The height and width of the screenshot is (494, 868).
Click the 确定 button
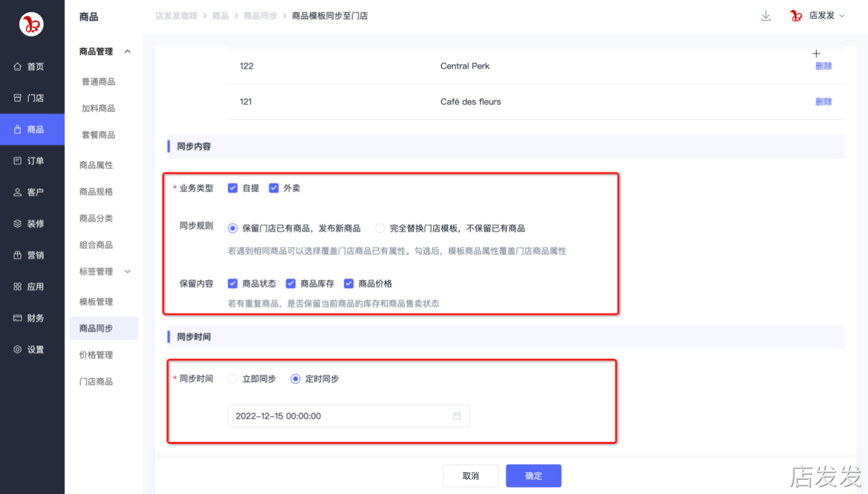click(534, 476)
